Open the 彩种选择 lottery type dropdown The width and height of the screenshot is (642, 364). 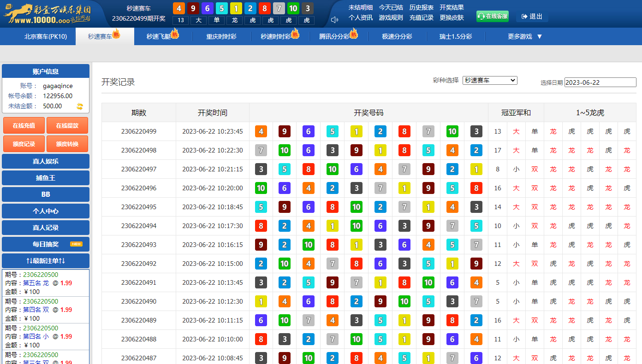[490, 81]
